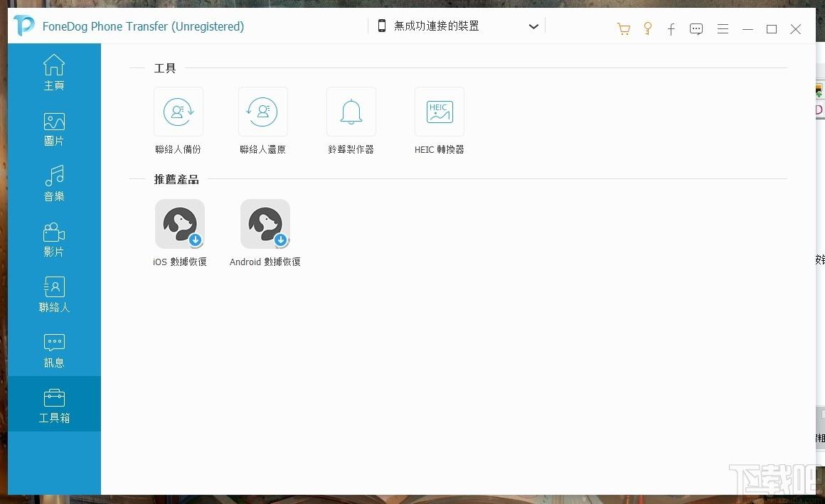
Task: Click the HEIC 轉換器 label text
Action: 440,149
